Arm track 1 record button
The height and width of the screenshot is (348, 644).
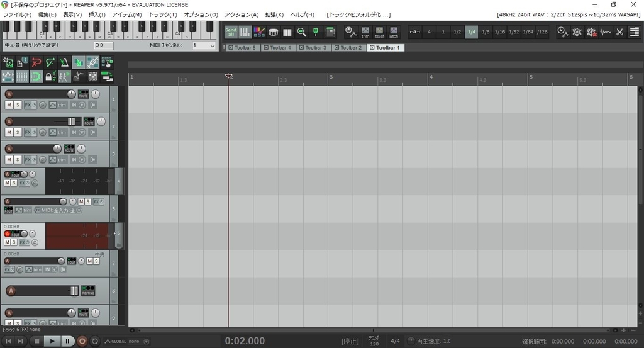(9, 94)
